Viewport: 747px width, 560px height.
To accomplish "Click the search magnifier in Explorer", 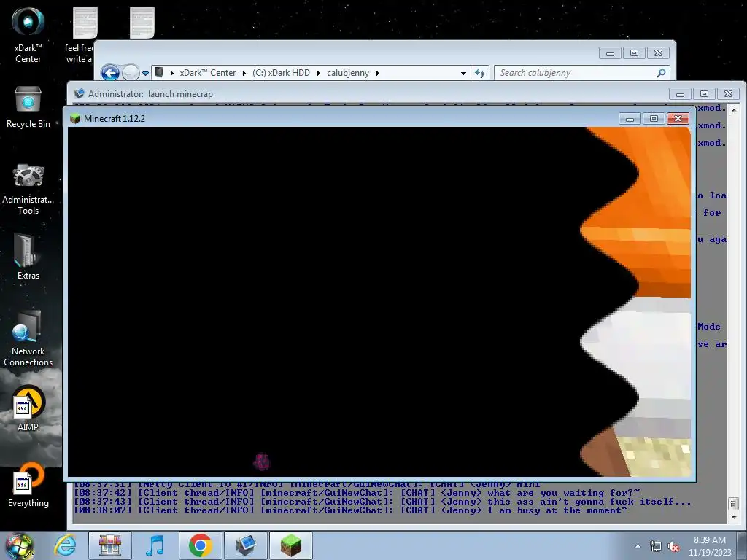I will [661, 73].
